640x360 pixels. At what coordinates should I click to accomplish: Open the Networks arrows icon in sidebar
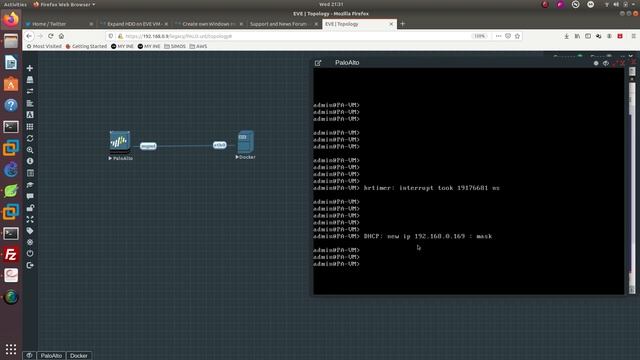(30, 91)
